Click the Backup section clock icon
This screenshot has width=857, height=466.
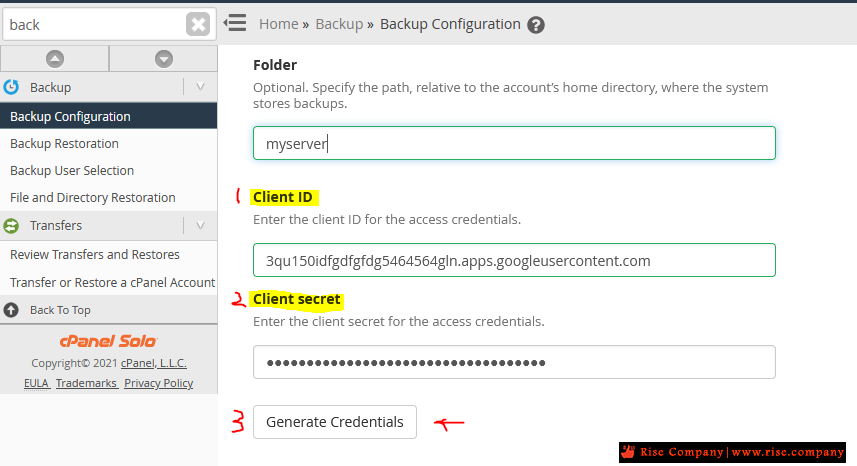tap(11, 87)
